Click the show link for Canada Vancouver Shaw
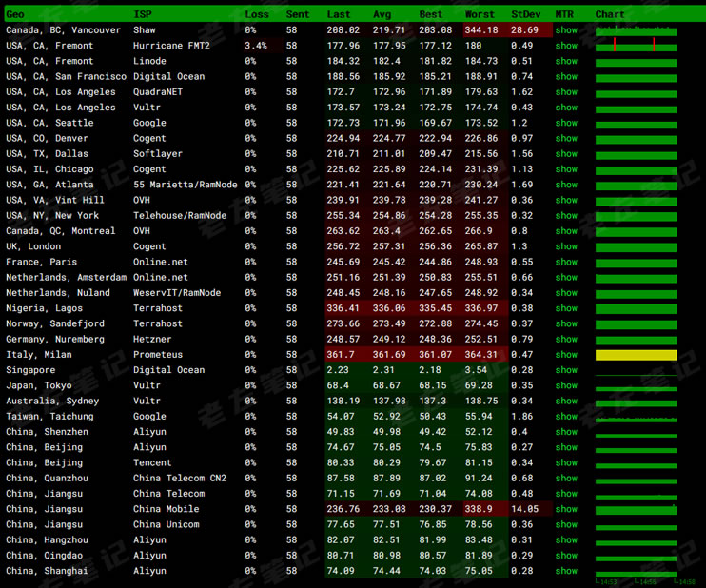 coord(566,30)
